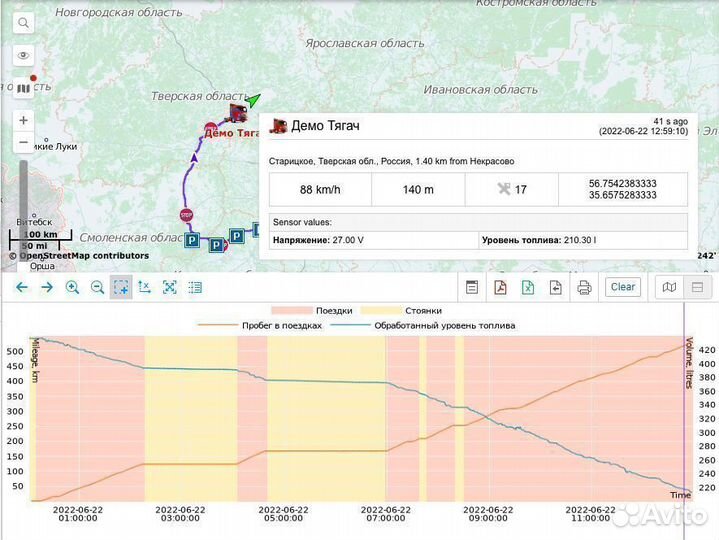Click the OpenStreetMap contributors link
This screenshot has width=719, height=540.
pos(84,256)
